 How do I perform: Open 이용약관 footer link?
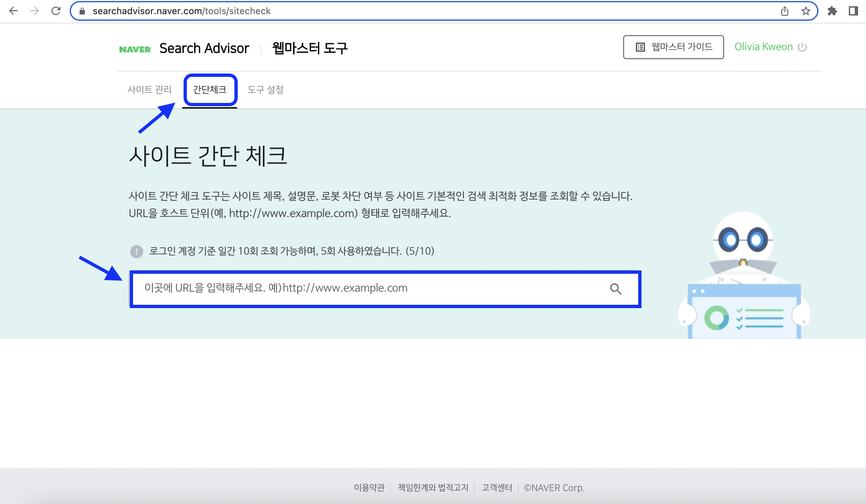coord(369,488)
